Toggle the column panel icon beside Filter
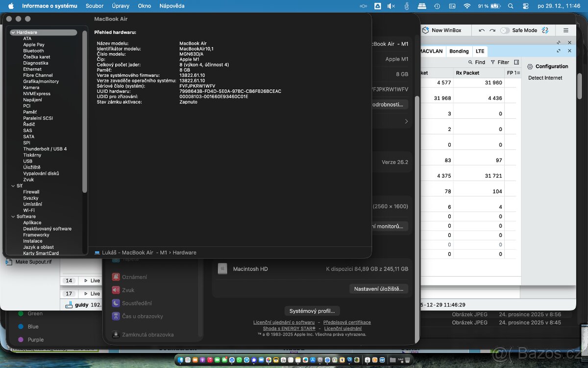The width and height of the screenshot is (588, 368). coord(516,62)
